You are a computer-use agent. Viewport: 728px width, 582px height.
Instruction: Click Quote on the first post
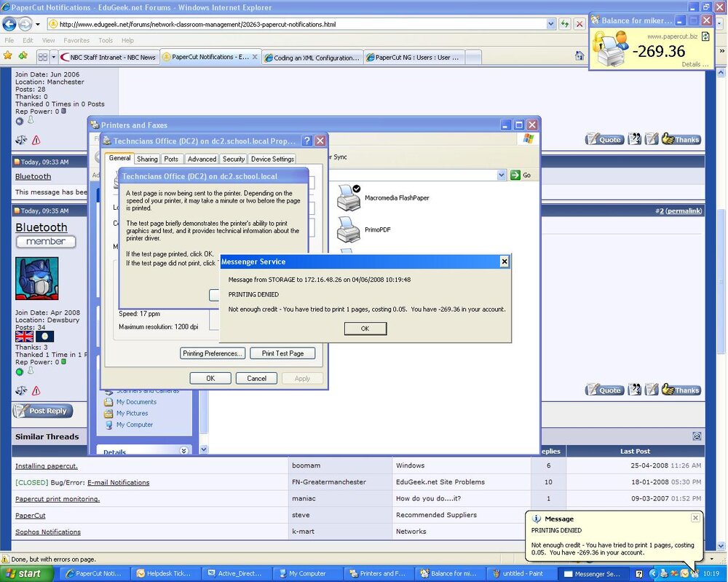[604, 139]
